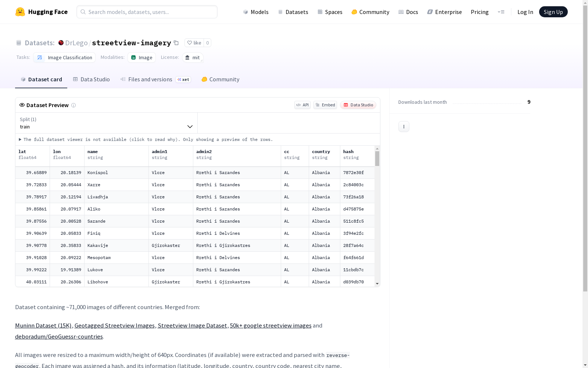Screen dimensions: 588x368
Task: Open the Geotagged Streetview Images link
Action: 115,325
